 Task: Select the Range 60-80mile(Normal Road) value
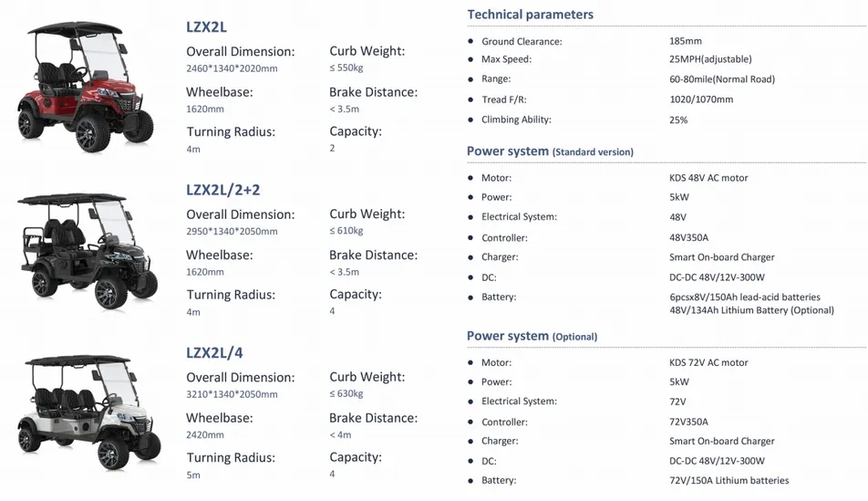(721, 79)
